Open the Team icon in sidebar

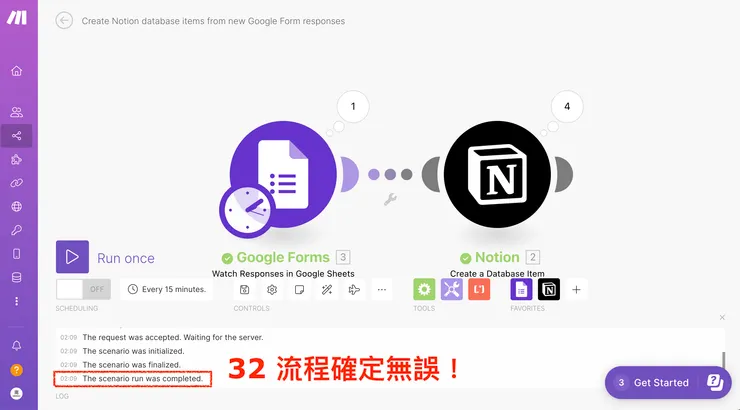pyautogui.click(x=17, y=112)
